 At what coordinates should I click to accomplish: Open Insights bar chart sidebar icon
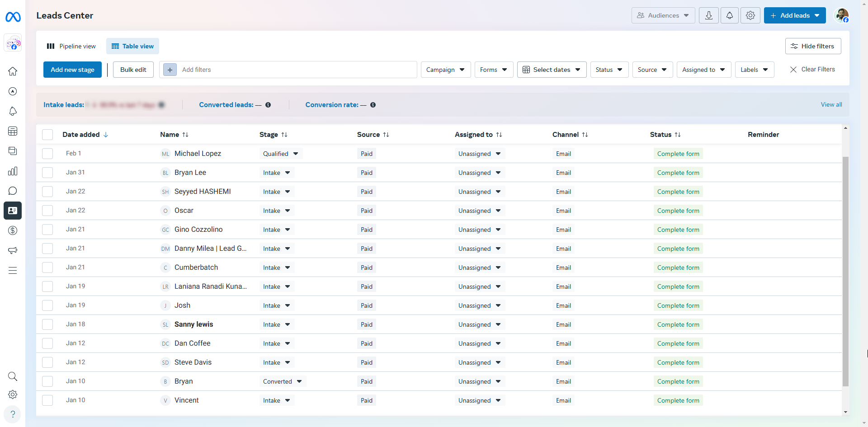coord(13,171)
